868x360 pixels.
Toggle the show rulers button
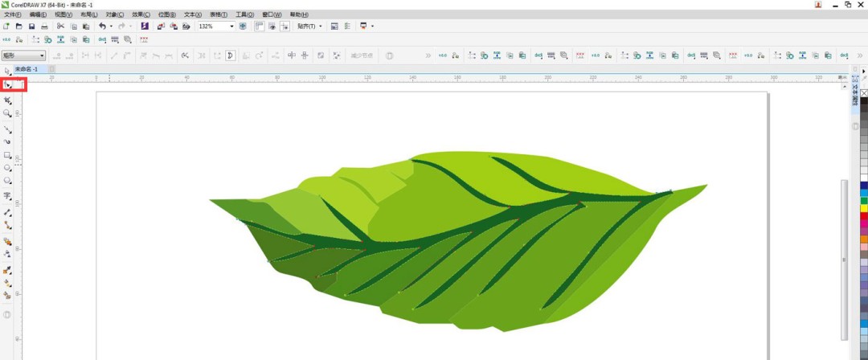click(259, 27)
